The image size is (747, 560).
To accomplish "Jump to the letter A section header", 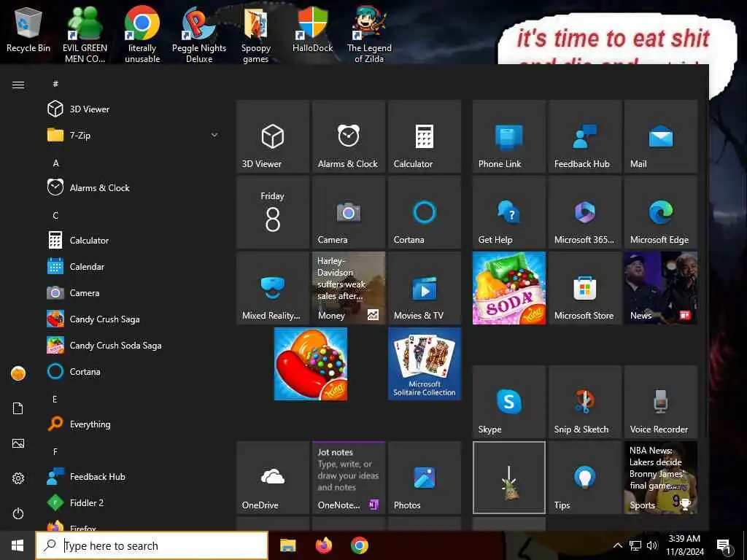I will pyautogui.click(x=55, y=163).
